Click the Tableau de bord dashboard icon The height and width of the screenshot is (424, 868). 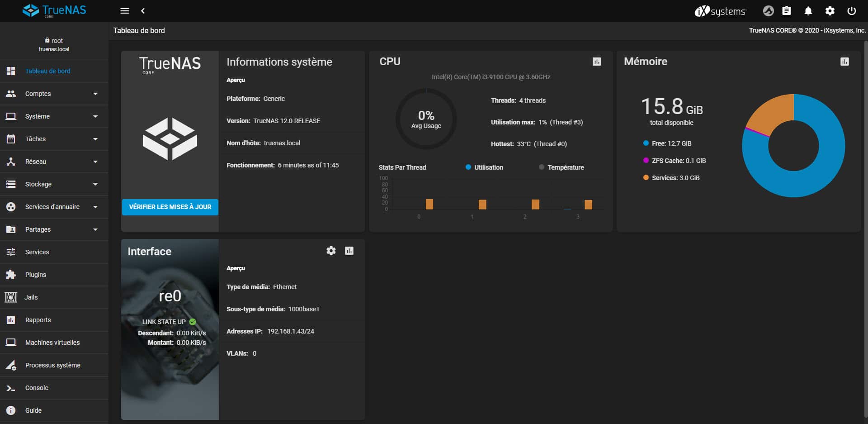pyautogui.click(x=11, y=71)
